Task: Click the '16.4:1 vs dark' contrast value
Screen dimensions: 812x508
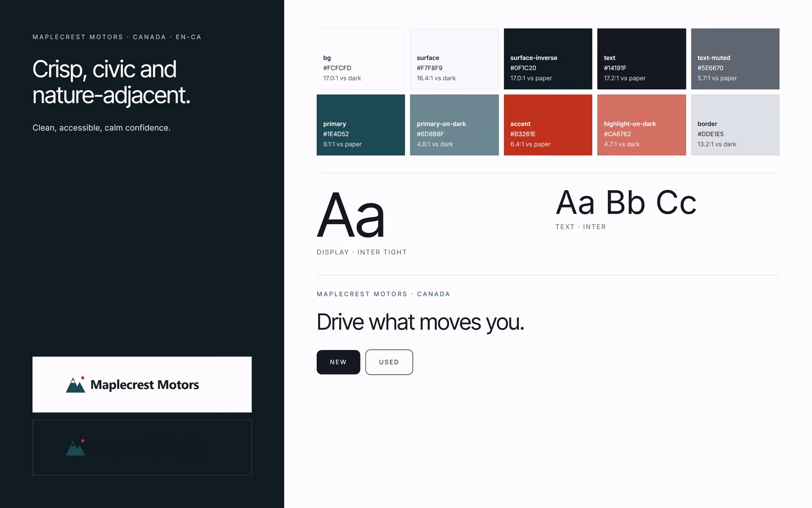Action: [x=436, y=78]
